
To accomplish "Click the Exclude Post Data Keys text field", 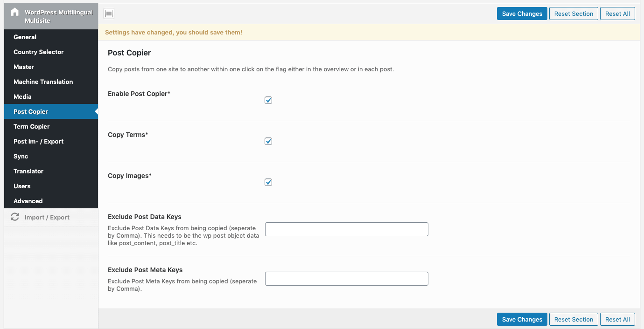I will point(346,229).
